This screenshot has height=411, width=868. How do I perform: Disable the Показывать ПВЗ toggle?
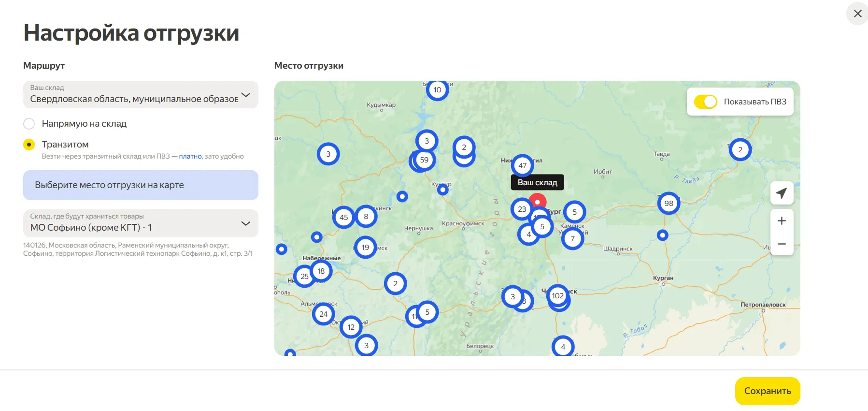pyautogui.click(x=705, y=102)
